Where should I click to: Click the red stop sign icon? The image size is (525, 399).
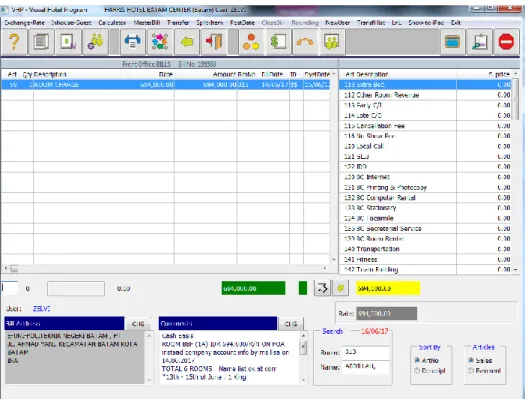click(x=506, y=42)
